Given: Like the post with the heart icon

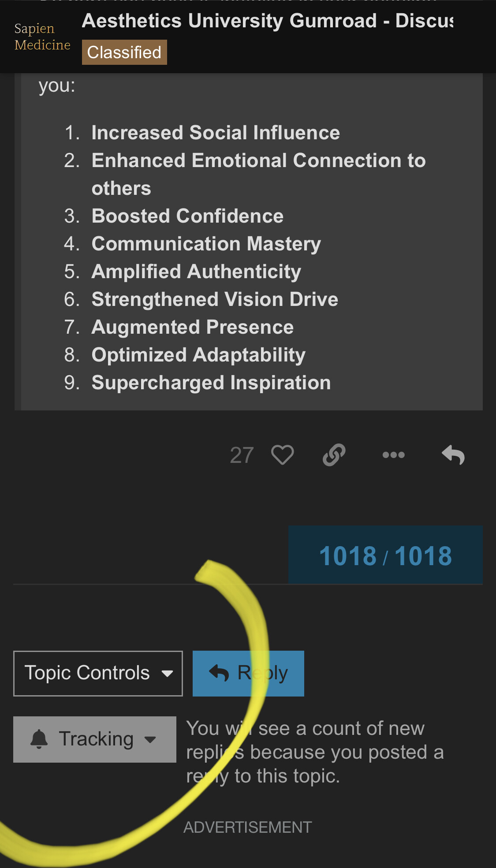Looking at the screenshot, I should [283, 455].
